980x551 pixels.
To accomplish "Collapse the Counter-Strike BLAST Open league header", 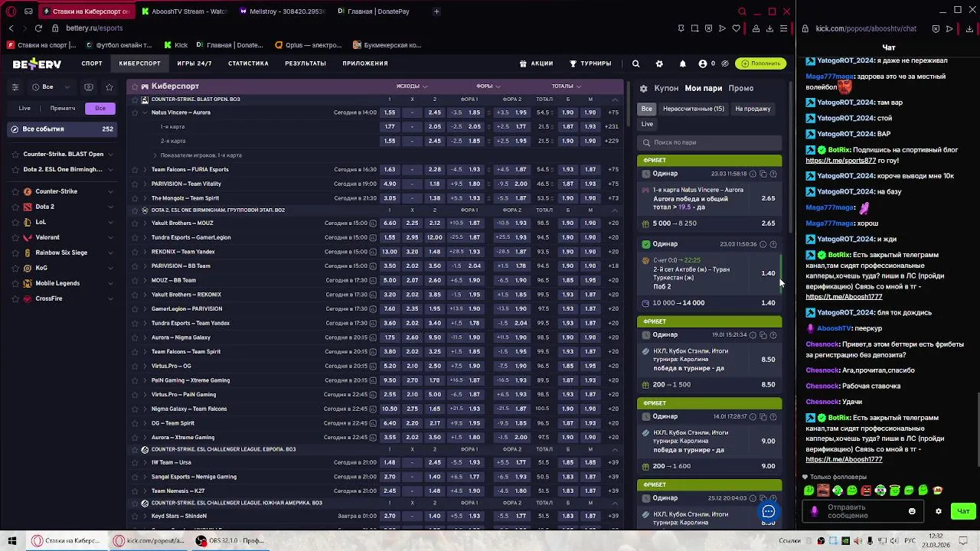I will tap(614, 99).
